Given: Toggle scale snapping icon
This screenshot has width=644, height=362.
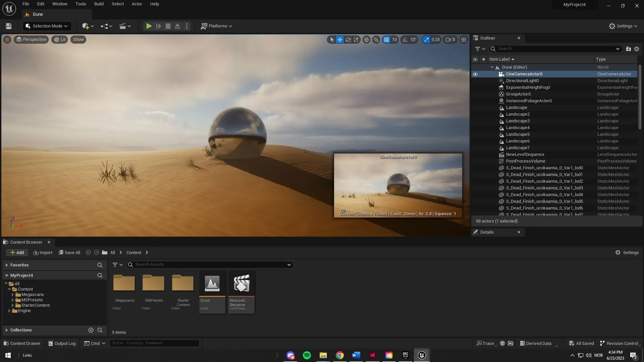Looking at the screenshot, I should 426,40.
